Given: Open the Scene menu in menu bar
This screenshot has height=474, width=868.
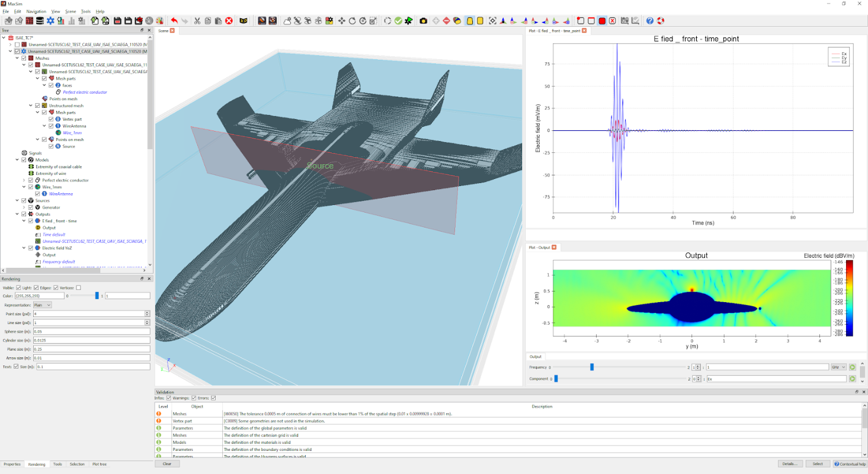Looking at the screenshot, I should pyautogui.click(x=71, y=11).
